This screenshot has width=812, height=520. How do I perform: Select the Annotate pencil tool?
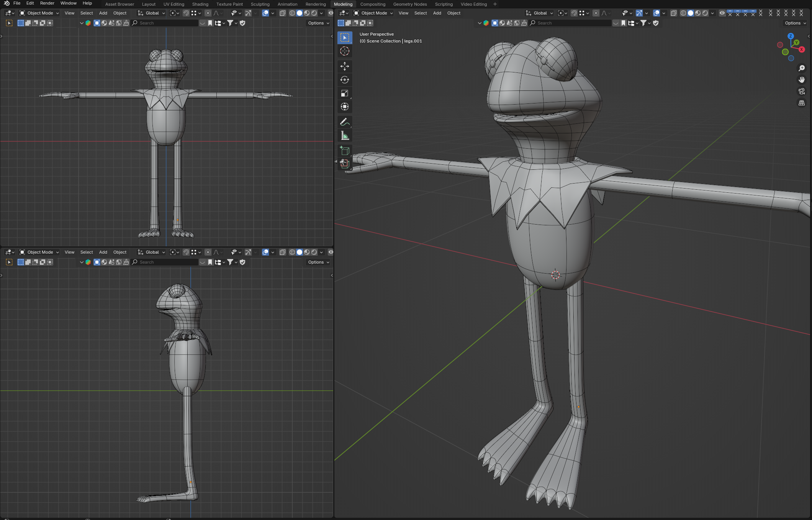click(x=345, y=122)
